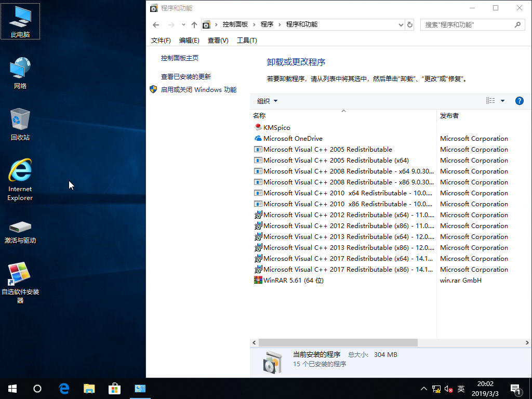The height and width of the screenshot is (399, 532).
Task: Click the horizontal scrollbar at the bottom
Action: pos(338,342)
